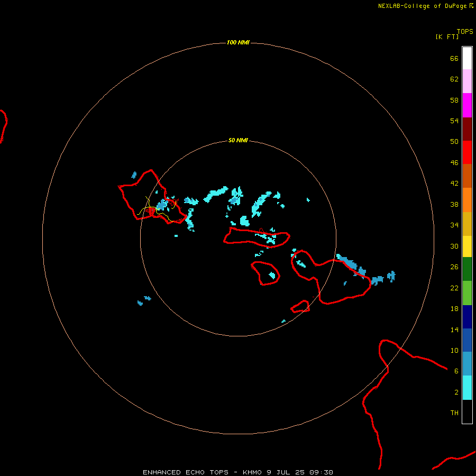The image size is (476, 476).
Task: Click the legend value '62'
Action: pos(454,79)
